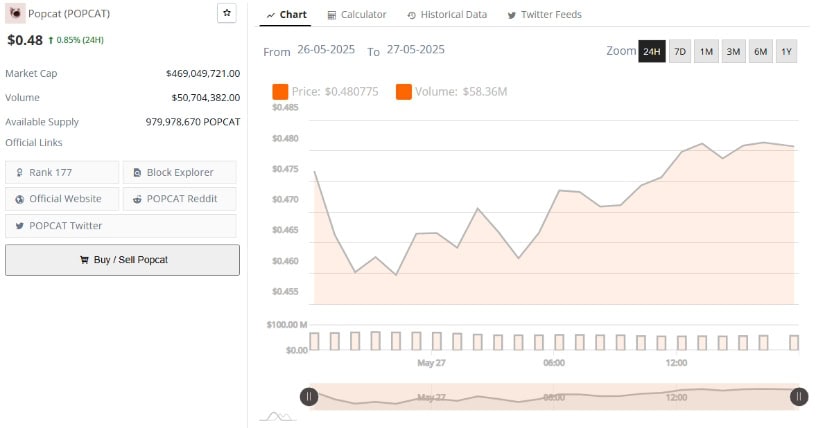Screen dimensions: 825x428
Task: Switch to the Twitter Feeds tab
Action: [x=545, y=15]
